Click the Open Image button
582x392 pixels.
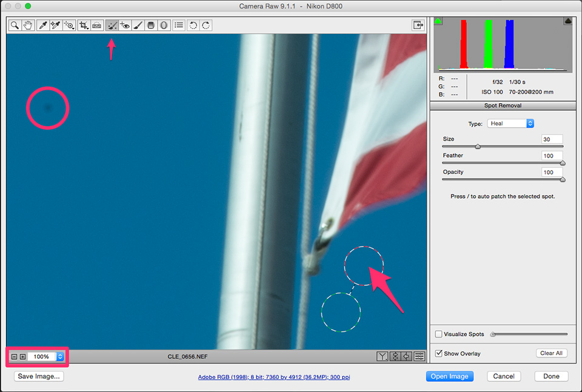pos(449,376)
